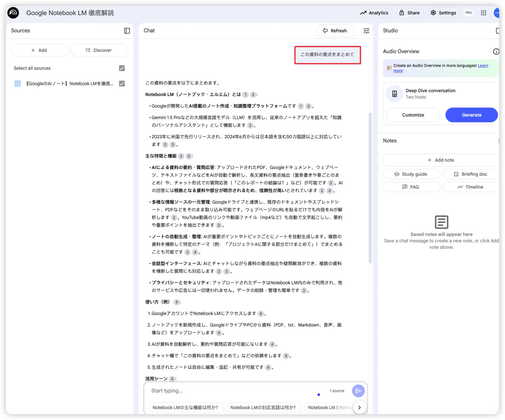Send the chat message
Image resolution: width=505 pixels, height=420 pixels.
358,391
